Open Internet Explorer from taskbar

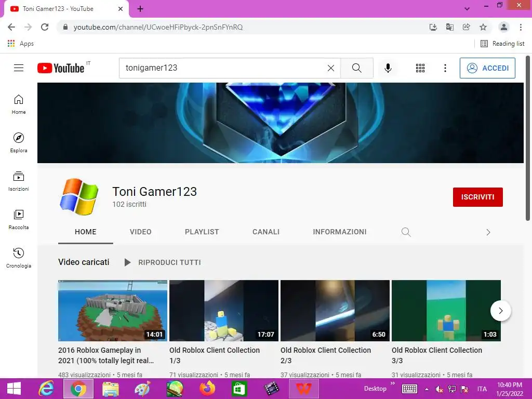[x=46, y=389]
